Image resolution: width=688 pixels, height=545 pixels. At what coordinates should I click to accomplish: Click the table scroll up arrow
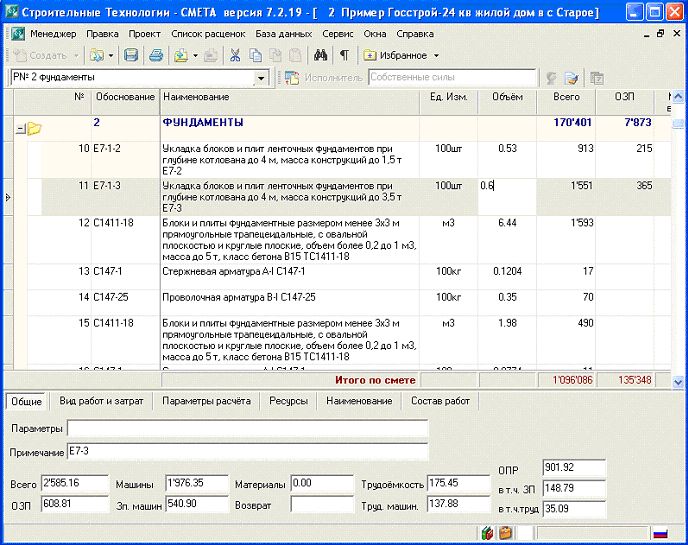click(x=678, y=97)
